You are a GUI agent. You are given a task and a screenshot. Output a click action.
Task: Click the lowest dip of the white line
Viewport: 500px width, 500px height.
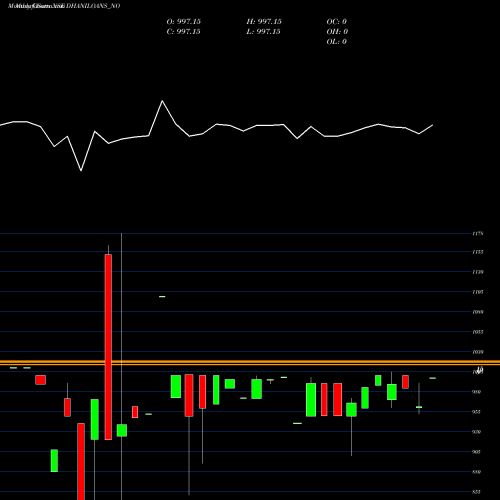pos(81,170)
